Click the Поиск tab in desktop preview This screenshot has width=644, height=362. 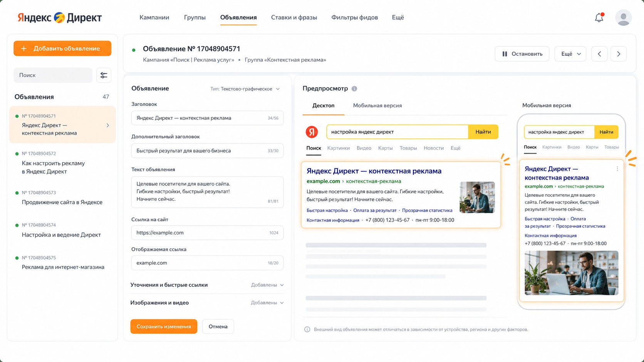coord(314,148)
